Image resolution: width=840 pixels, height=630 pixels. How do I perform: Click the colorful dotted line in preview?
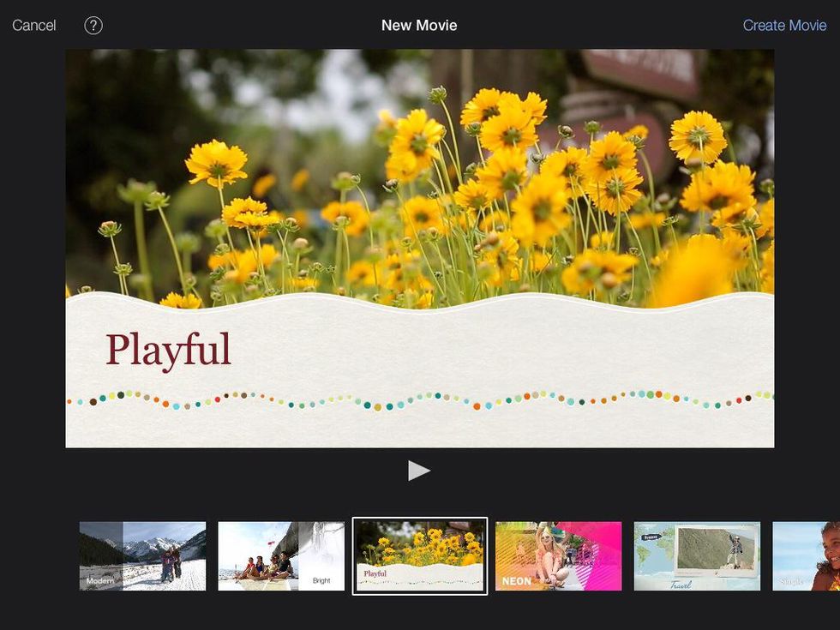pyautogui.click(x=420, y=399)
